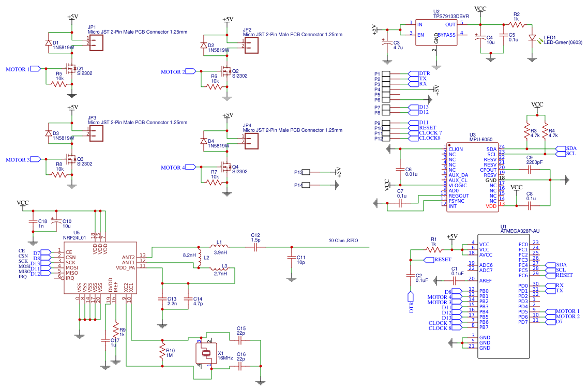Viewport: 588px width, 390px height.
Task: Click the 'ATMEGA328P-AU' part name text
Action: [520, 231]
